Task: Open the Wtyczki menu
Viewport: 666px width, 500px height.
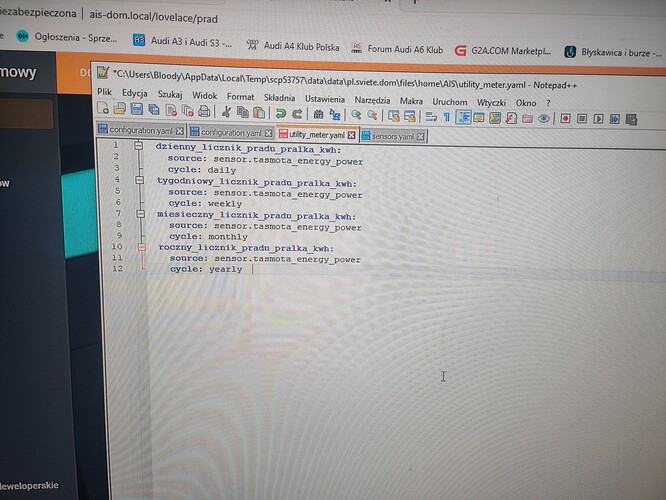Action: coord(491,102)
